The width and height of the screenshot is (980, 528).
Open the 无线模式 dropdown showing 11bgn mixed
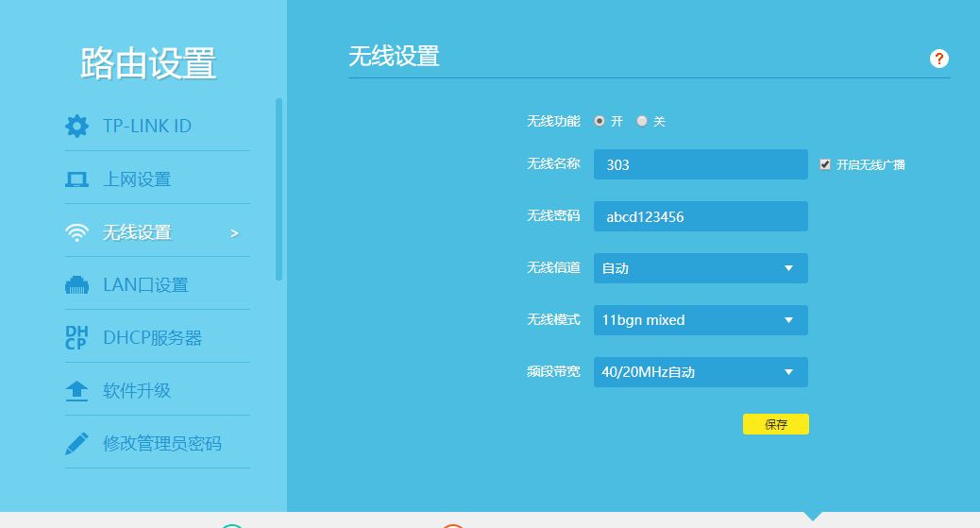click(701, 320)
